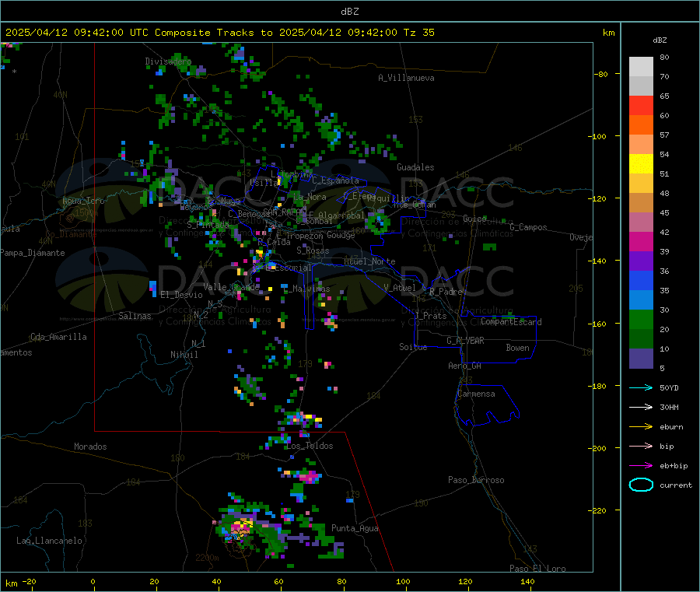Click the 'eb+bip' legend label
Viewport: 700px width, 592px height.
tap(674, 466)
